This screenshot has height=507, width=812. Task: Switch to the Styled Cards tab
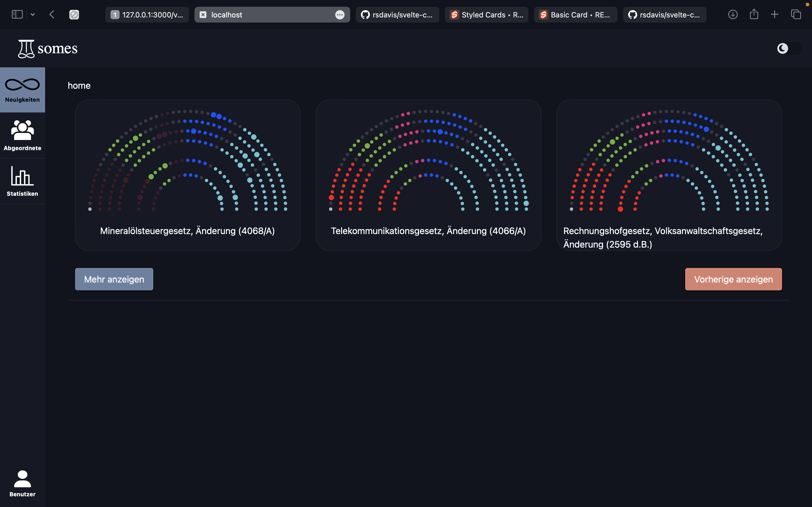coord(486,15)
